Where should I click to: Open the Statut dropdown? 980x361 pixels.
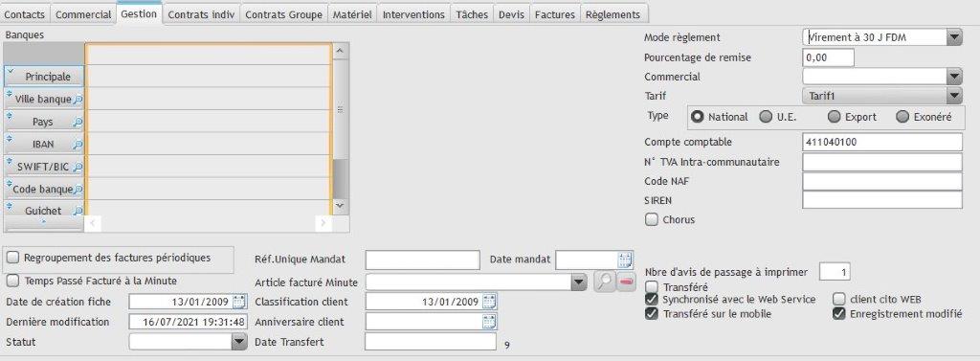tap(239, 342)
